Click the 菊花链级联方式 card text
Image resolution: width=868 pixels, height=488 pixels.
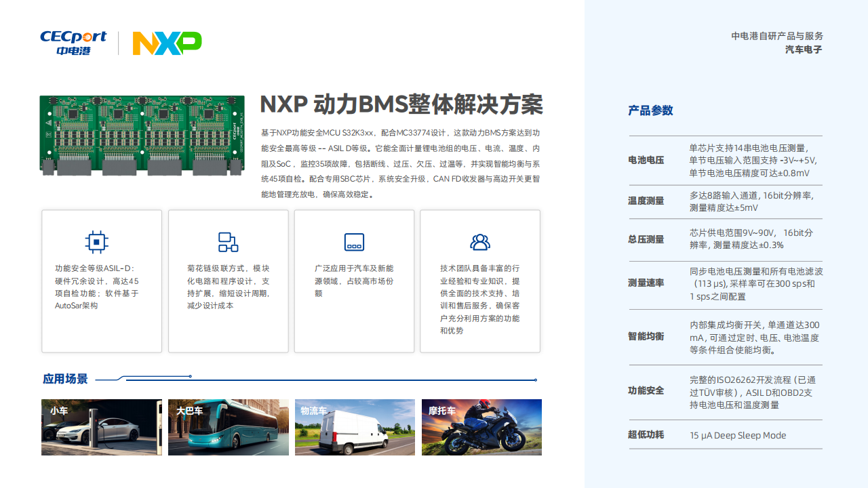[228, 287]
